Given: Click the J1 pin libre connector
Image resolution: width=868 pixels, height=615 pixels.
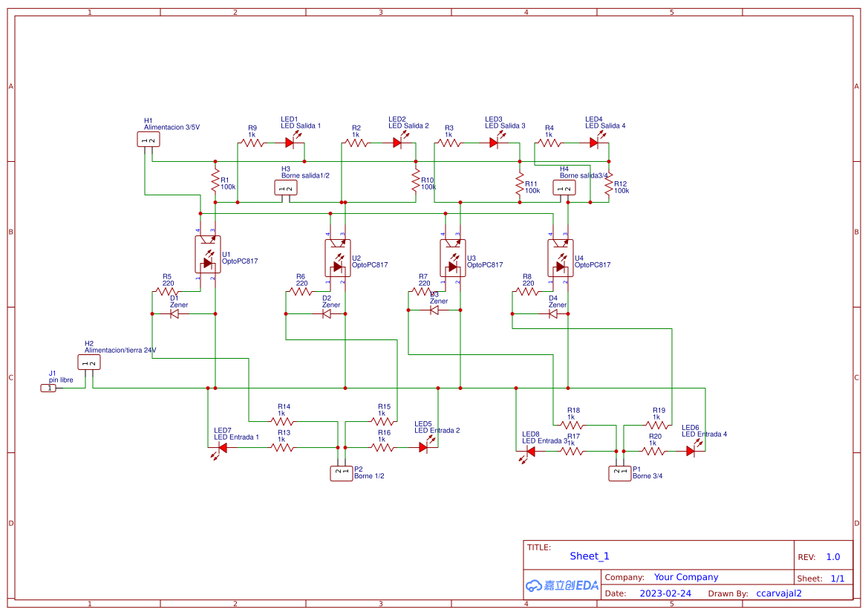Looking at the screenshot, I should coord(48,388).
